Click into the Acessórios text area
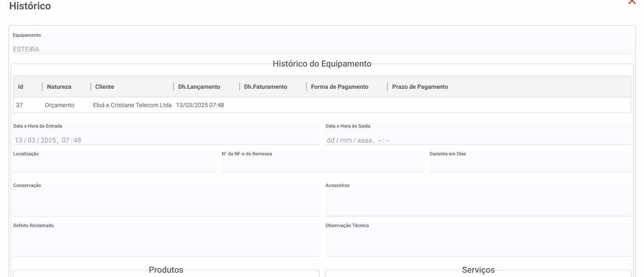Viewport: 644px width, 277px height. (478, 199)
